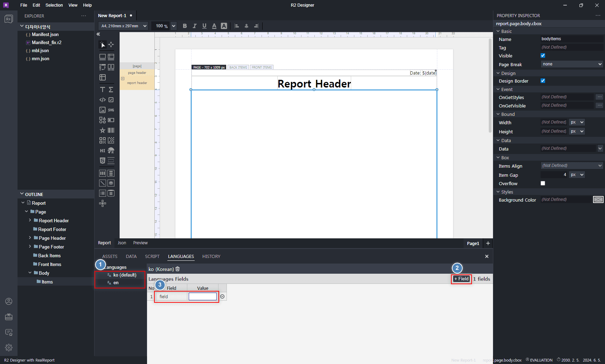Toggle the Visible checkbox
Image resolution: width=605 pixels, height=364 pixels.
(543, 56)
